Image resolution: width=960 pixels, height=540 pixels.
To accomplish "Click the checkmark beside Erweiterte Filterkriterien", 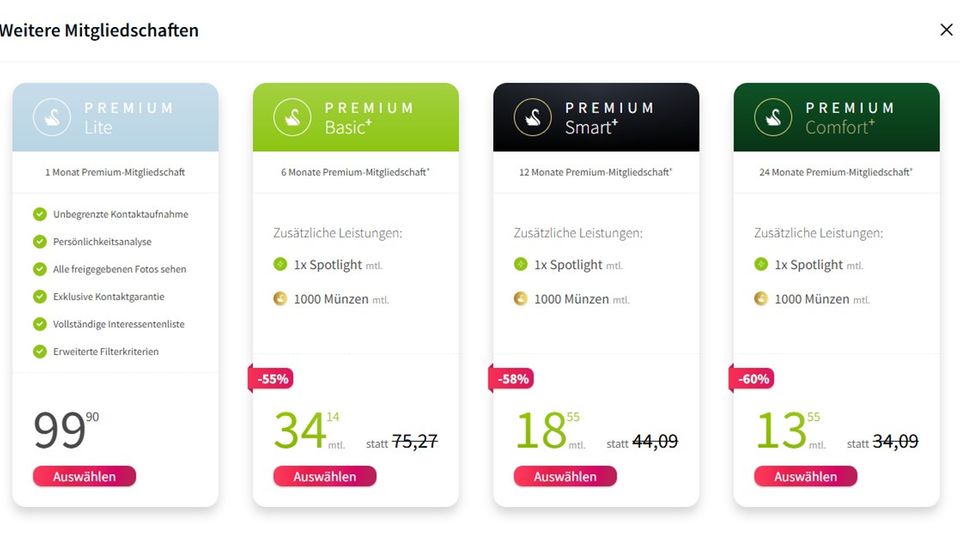I will click(x=40, y=352).
